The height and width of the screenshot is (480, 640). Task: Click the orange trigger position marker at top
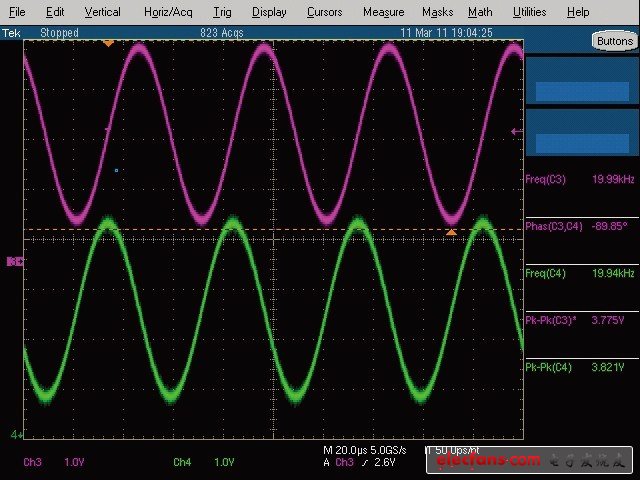pos(108,44)
